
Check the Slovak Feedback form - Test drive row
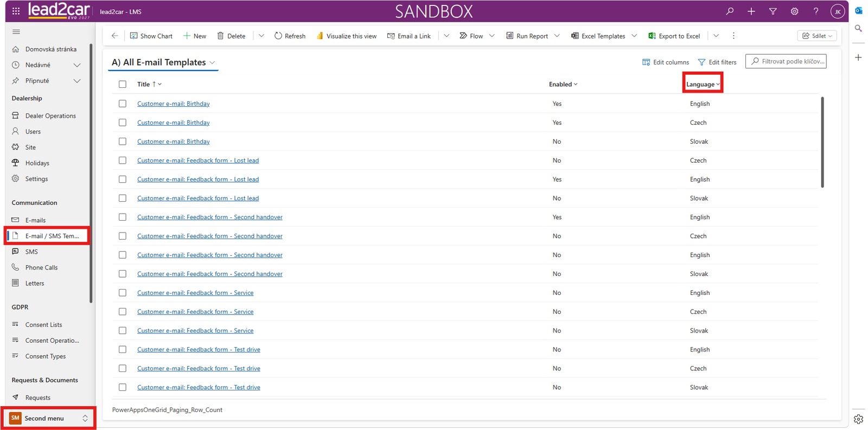tap(123, 387)
